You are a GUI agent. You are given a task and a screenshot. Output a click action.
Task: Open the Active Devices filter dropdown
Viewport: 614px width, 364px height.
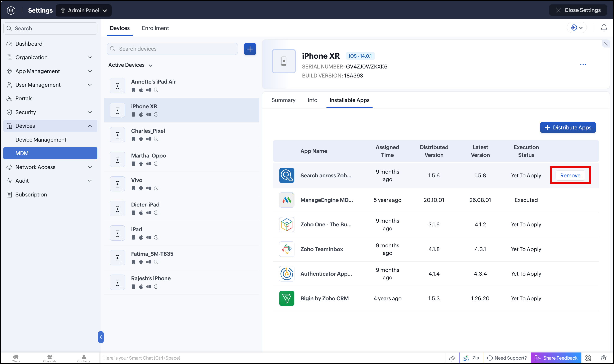pos(130,65)
